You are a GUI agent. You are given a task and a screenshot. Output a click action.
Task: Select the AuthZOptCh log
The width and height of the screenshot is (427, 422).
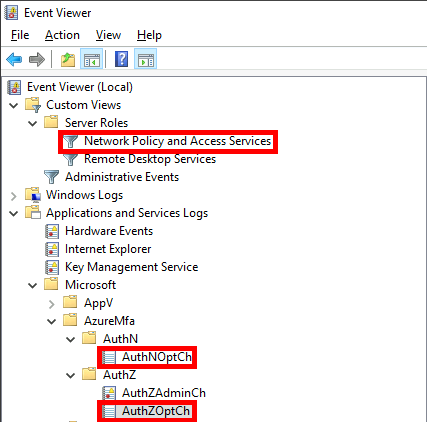click(x=156, y=411)
